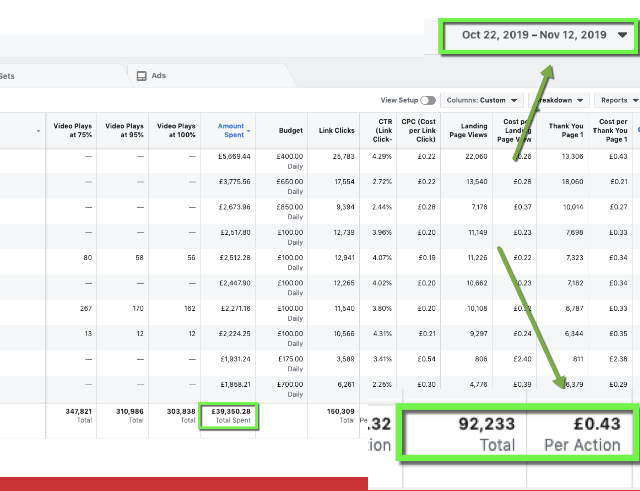The image size is (640, 491).
Task: Click the Ads tab icon
Action: pos(141,76)
